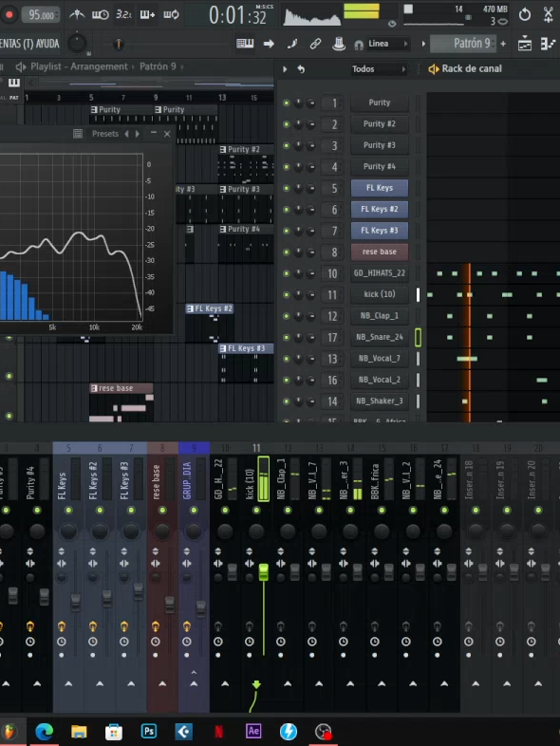Click the right arrow step-edit icon in toolbar

(269, 44)
